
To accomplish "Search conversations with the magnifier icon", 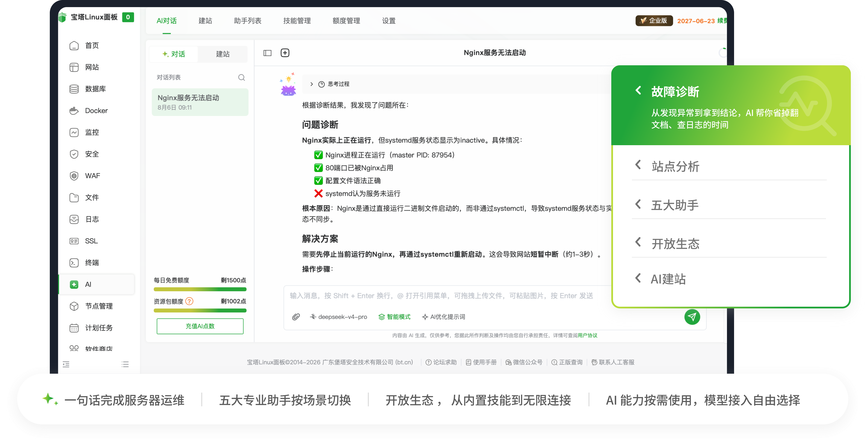I will pyautogui.click(x=241, y=78).
